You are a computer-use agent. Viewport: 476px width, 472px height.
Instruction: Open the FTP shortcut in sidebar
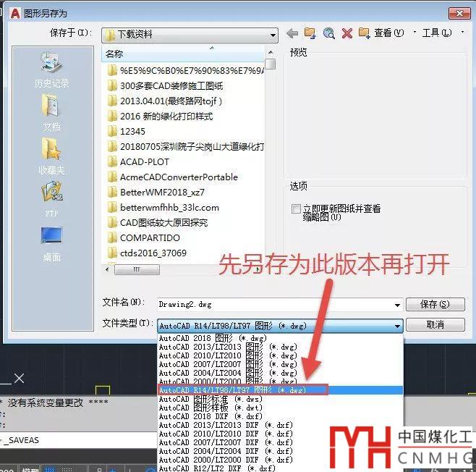(51, 199)
